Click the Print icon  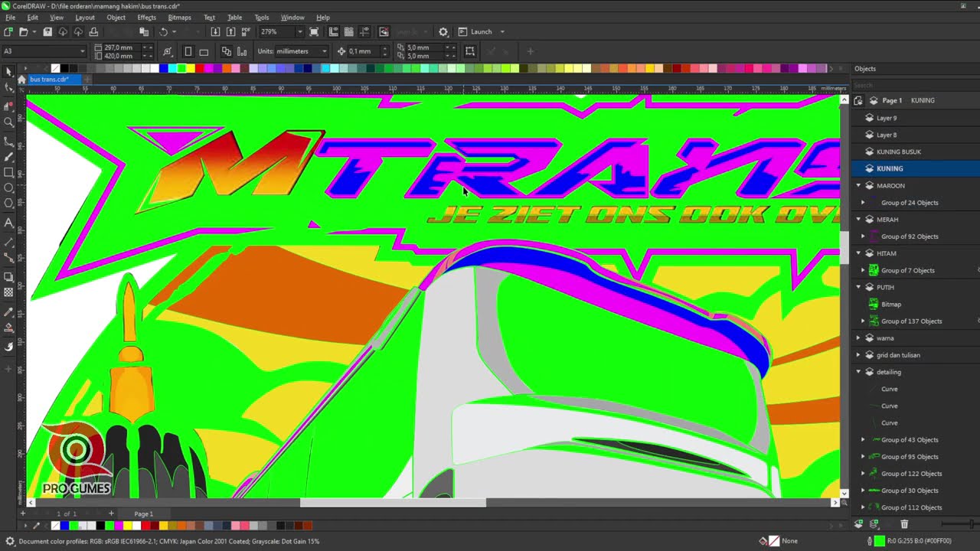(x=93, y=31)
